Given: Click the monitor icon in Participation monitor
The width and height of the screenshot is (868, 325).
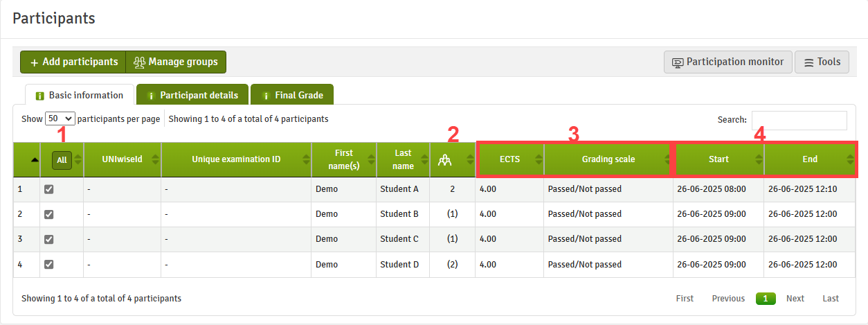Looking at the screenshot, I should point(678,62).
